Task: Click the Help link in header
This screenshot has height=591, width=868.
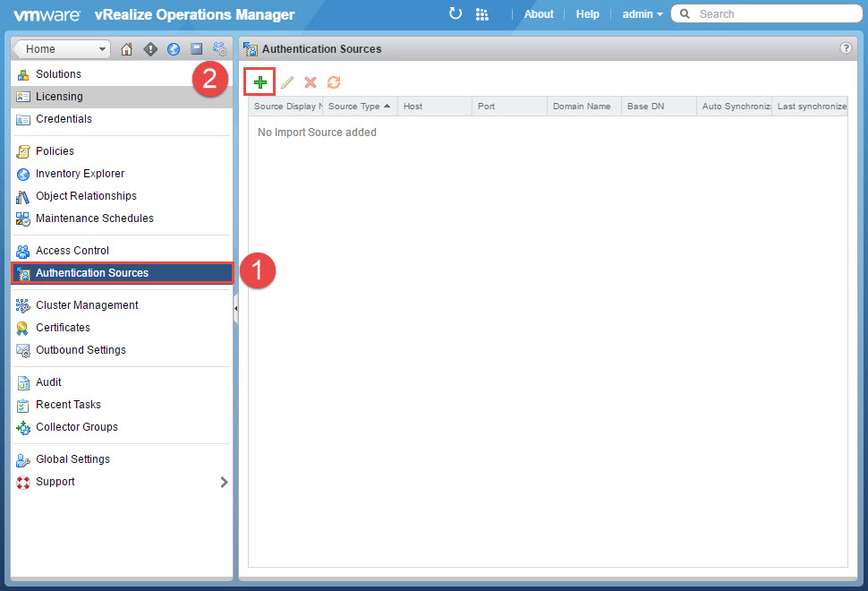Action: pos(588,14)
